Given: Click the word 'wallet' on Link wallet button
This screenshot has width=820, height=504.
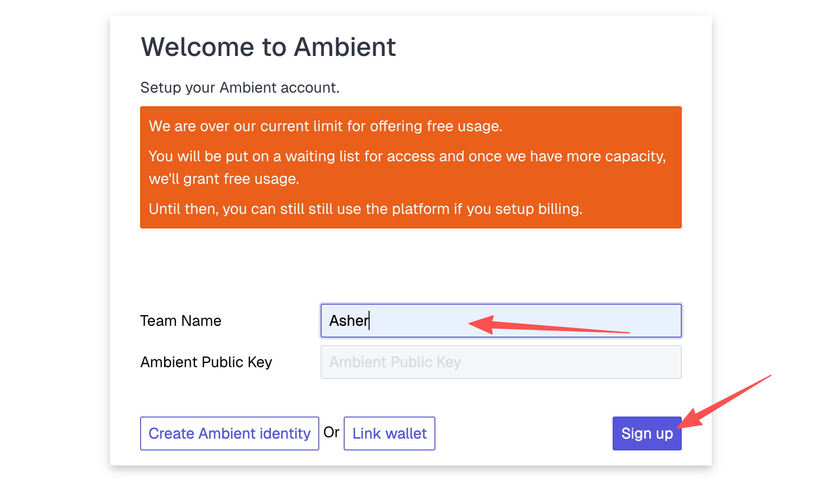Looking at the screenshot, I should (x=406, y=433).
